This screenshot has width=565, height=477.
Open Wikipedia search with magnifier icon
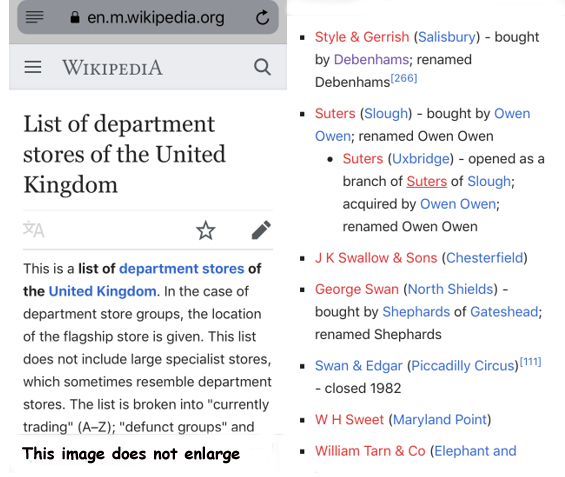pyautogui.click(x=262, y=67)
